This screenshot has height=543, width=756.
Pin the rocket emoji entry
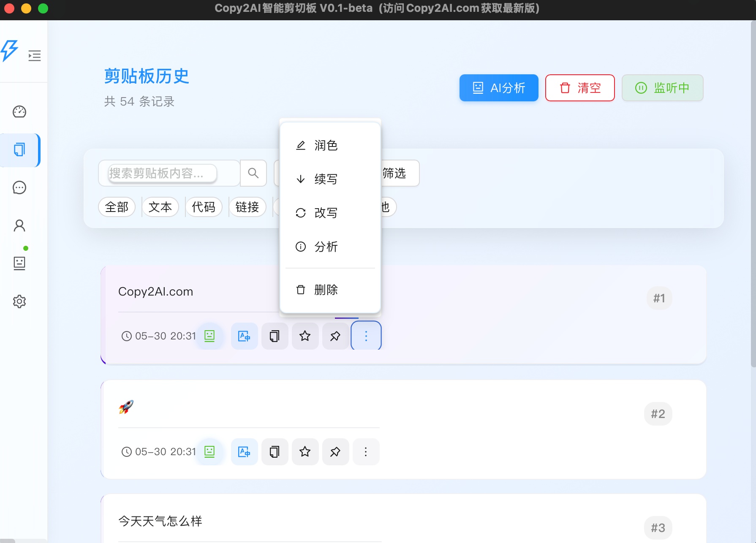[335, 451]
